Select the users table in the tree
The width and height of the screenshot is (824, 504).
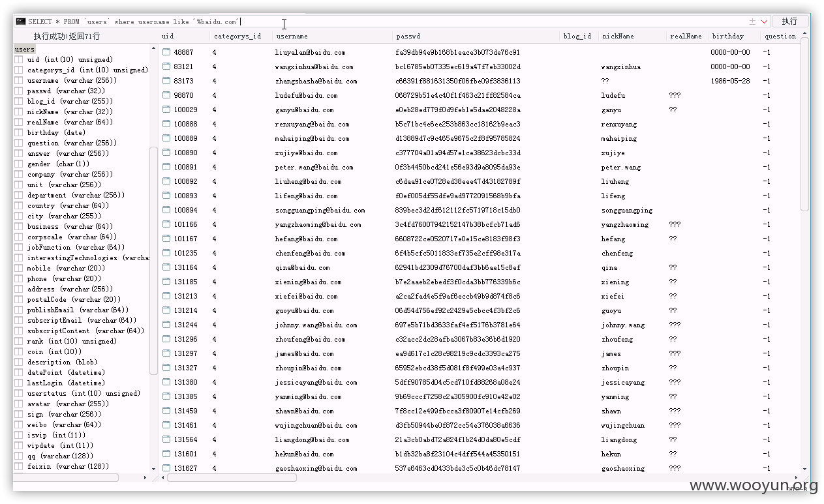point(25,50)
